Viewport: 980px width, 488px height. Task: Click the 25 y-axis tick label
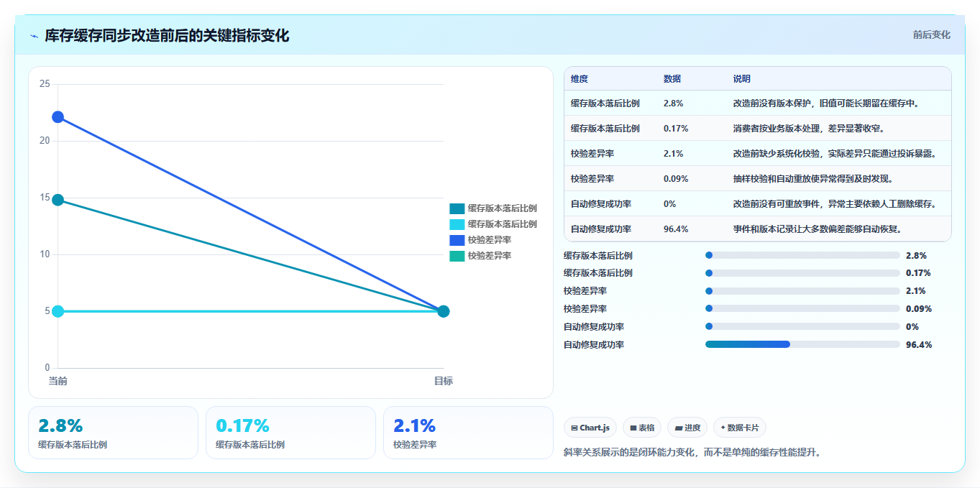[45, 84]
